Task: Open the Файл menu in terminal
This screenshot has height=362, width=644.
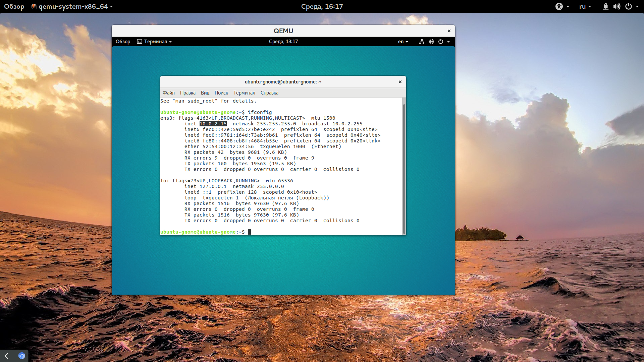Action: (x=169, y=93)
